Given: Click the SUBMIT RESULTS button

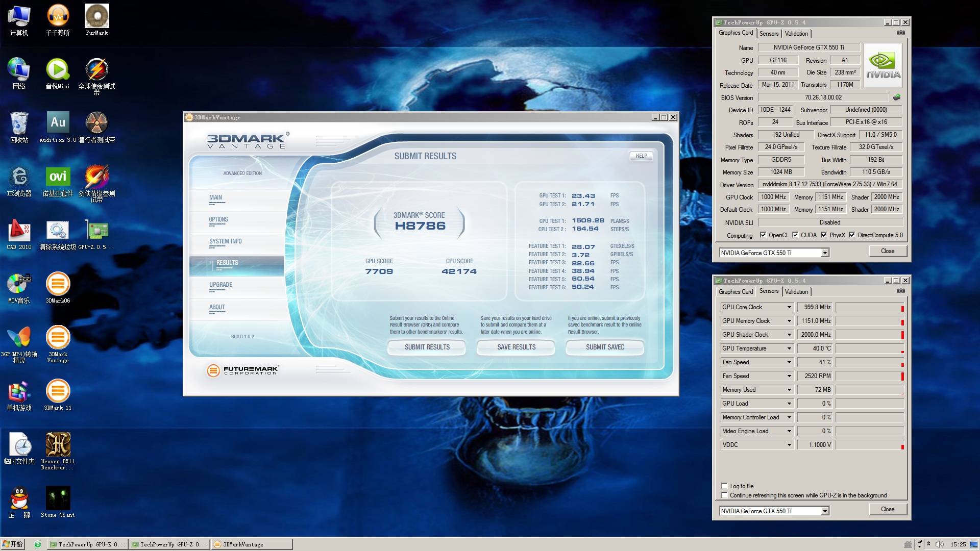Looking at the screenshot, I should point(427,347).
